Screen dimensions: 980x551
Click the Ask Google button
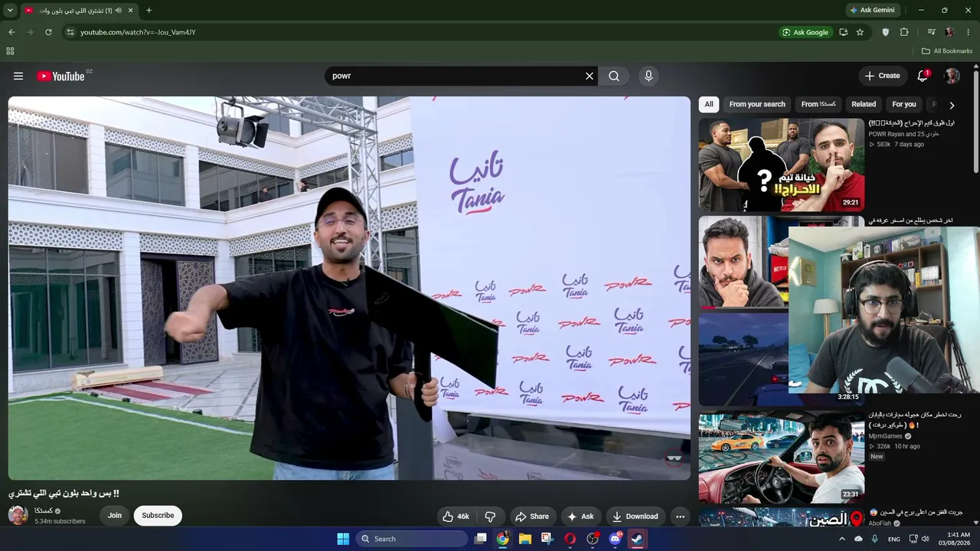point(805,32)
